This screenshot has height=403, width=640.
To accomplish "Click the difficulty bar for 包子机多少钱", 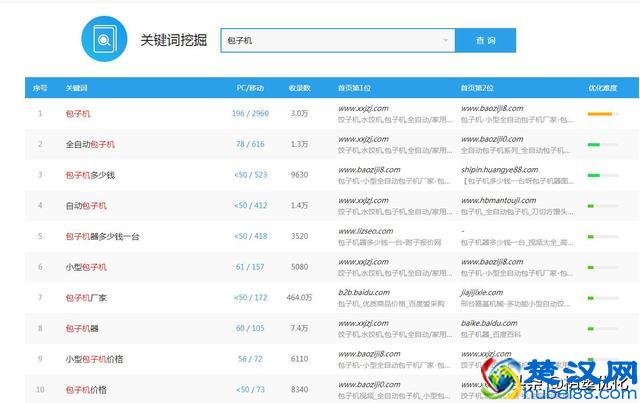I will [x=602, y=175].
